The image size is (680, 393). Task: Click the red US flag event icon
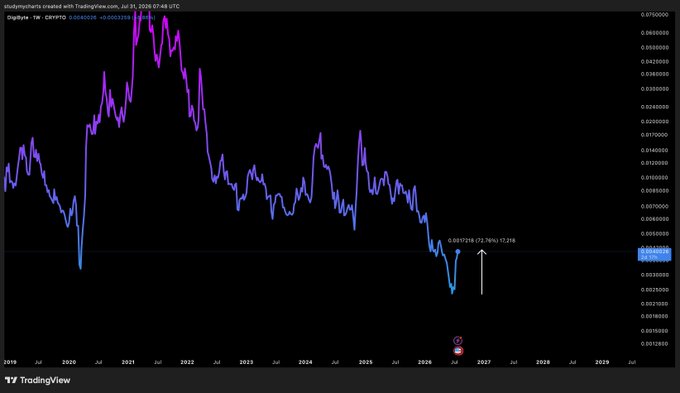coord(458,350)
